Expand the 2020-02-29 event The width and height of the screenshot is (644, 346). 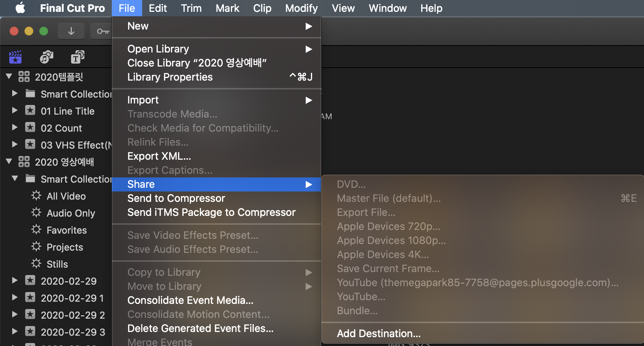pos(15,280)
